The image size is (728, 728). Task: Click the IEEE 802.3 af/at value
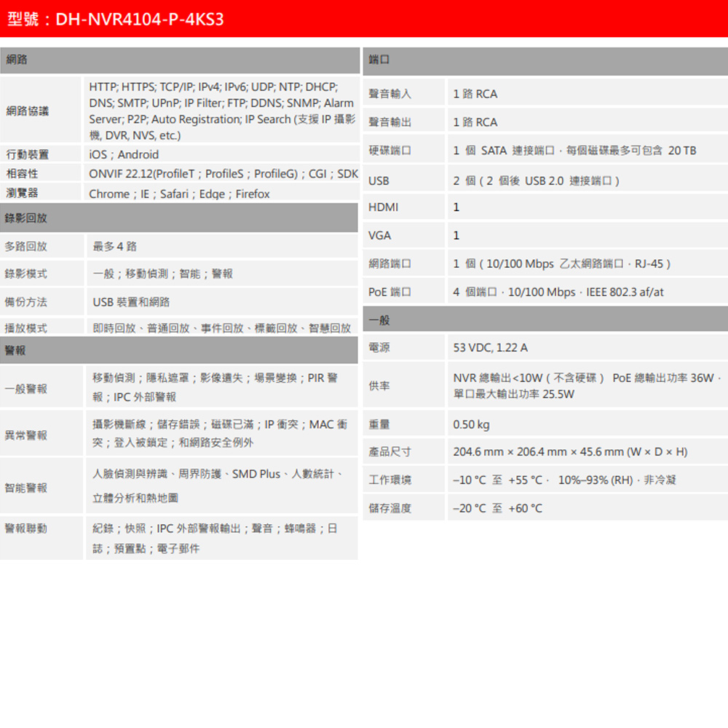point(558,292)
